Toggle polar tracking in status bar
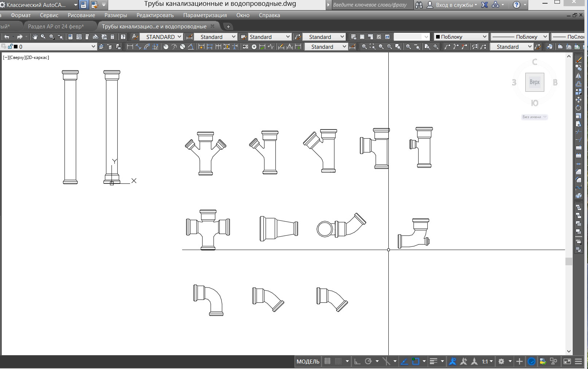The height and width of the screenshot is (369, 588). pos(368,361)
